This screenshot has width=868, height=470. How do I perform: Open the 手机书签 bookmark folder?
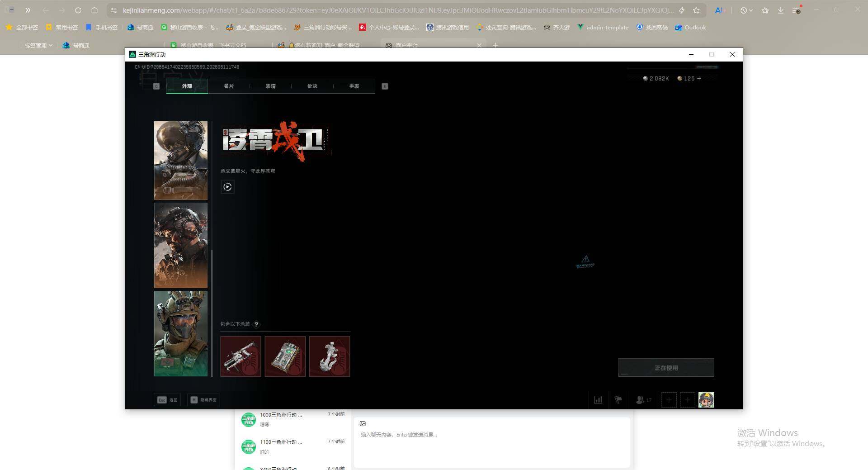pyautogui.click(x=102, y=27)
